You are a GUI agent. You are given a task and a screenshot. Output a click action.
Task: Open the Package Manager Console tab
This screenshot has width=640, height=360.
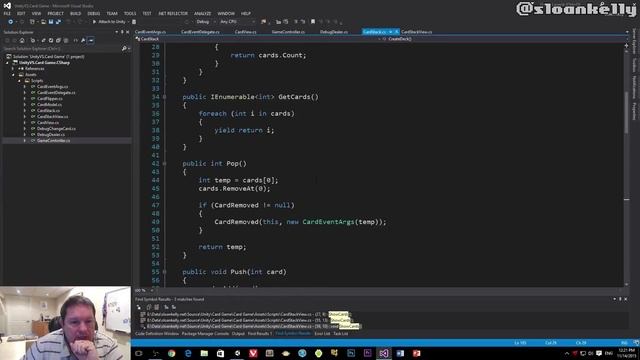pyautogui.click(x=205, y=333)
